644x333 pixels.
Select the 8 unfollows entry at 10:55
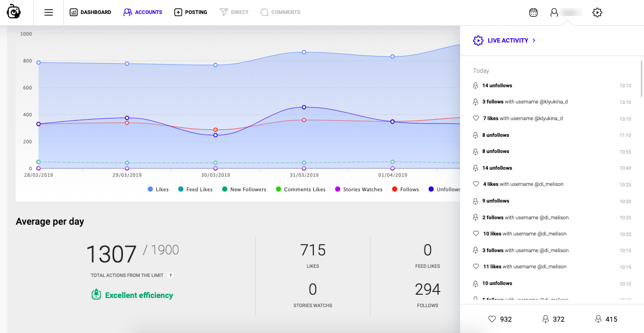coord(552,151)
